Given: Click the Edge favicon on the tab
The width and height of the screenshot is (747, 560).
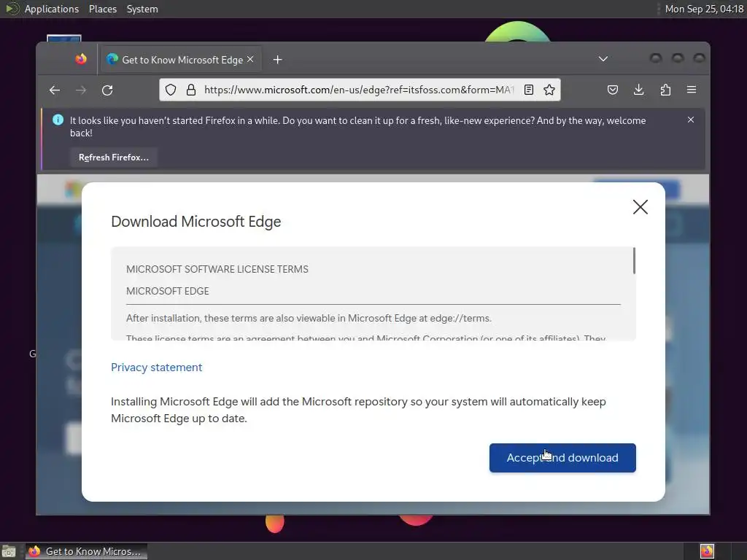Looking at the screenshot, I should point(112,59).
